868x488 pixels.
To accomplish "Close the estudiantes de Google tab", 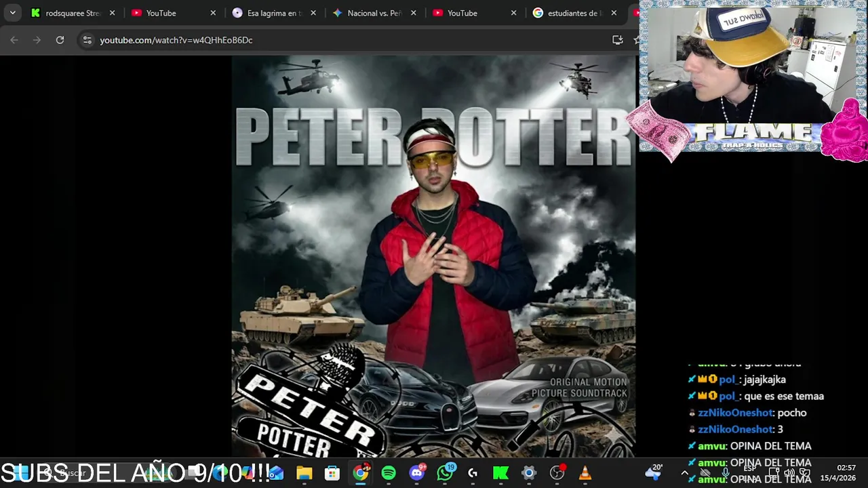I will (x=614, y=13).
